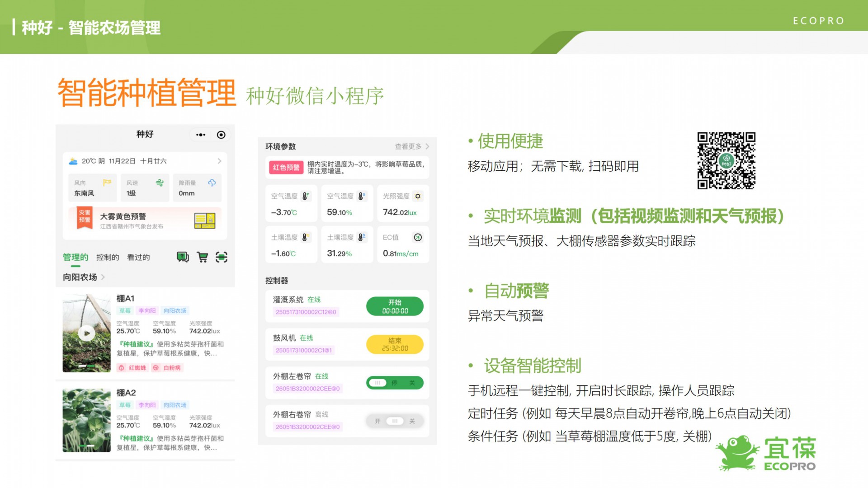
Task: Click the 种好 QR code
Action: click(726, 160)
